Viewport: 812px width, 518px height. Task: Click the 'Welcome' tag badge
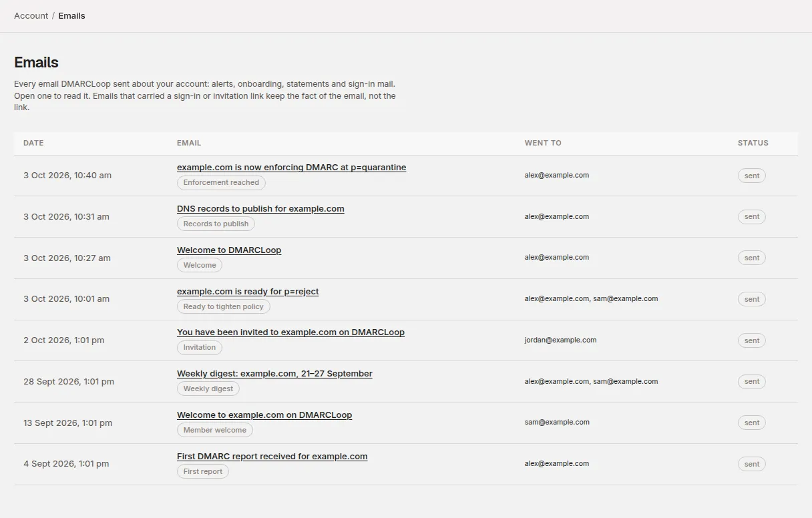200,265
